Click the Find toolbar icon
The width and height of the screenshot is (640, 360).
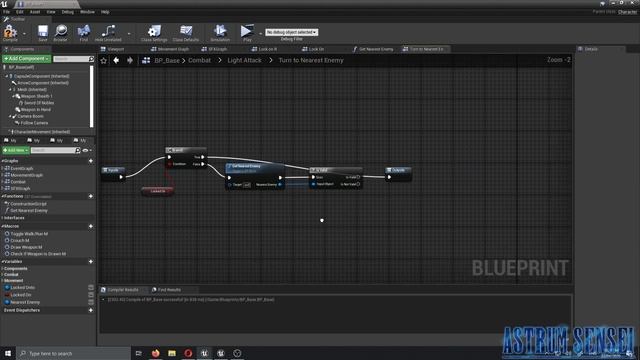point(84,33)
